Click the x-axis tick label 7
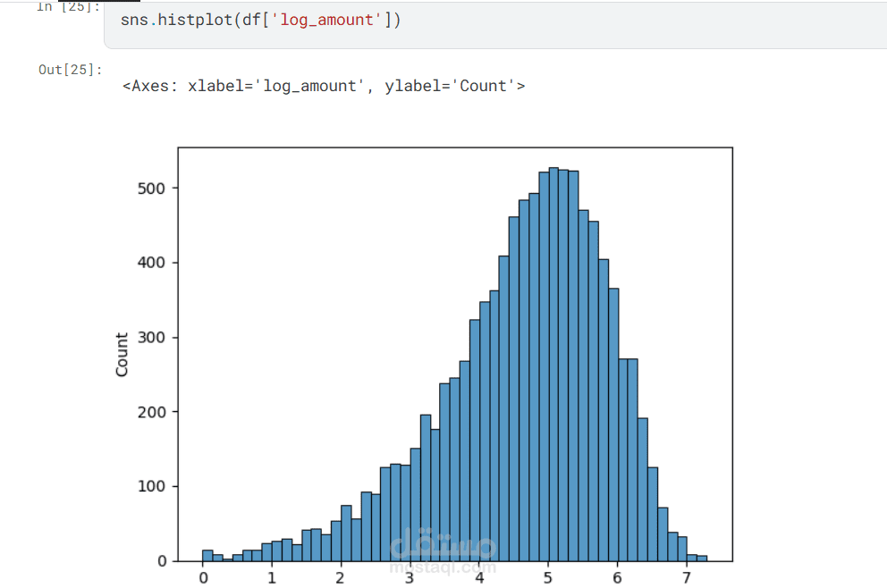The image size is (887, 588). coord(686,578)
